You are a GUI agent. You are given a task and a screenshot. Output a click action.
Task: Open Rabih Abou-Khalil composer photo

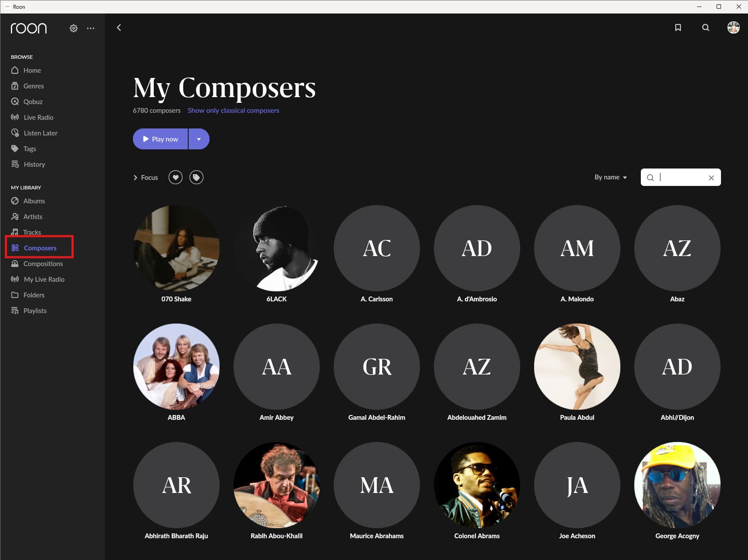pos(277,485)
